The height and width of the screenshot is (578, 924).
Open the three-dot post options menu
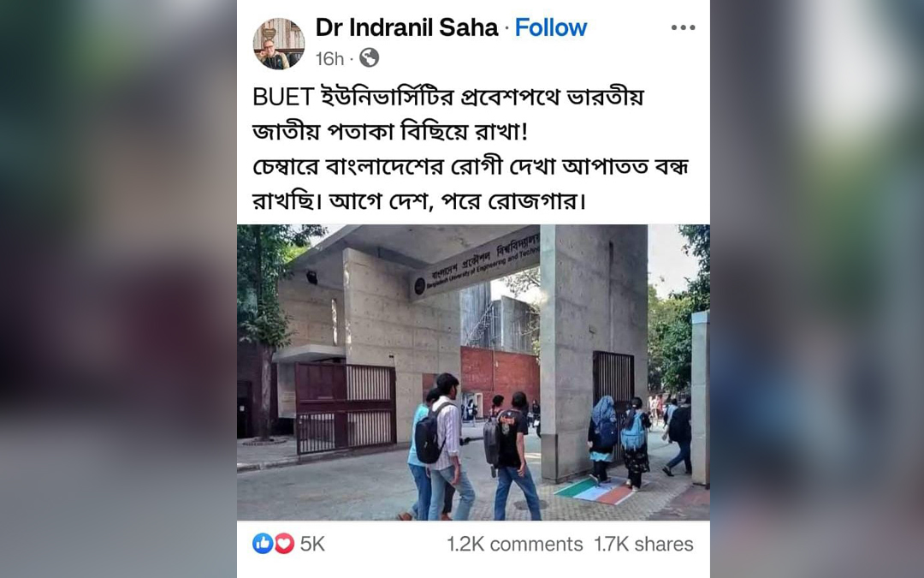coord(683,27)
